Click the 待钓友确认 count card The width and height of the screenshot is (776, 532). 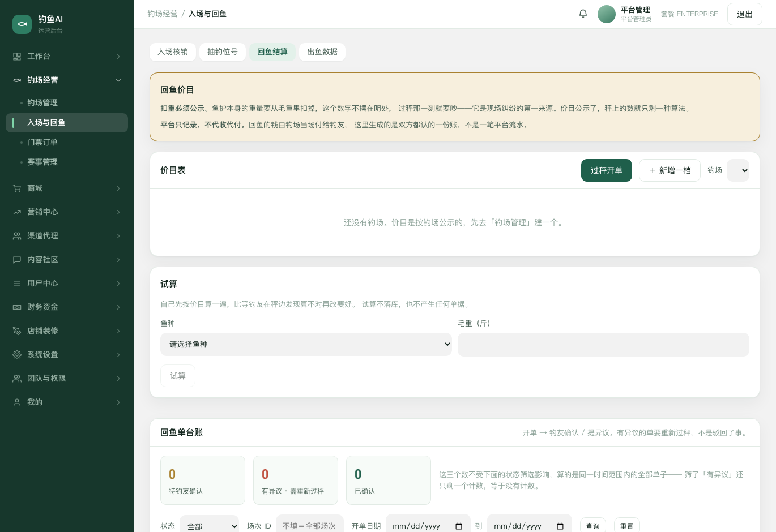pos(203,480)
